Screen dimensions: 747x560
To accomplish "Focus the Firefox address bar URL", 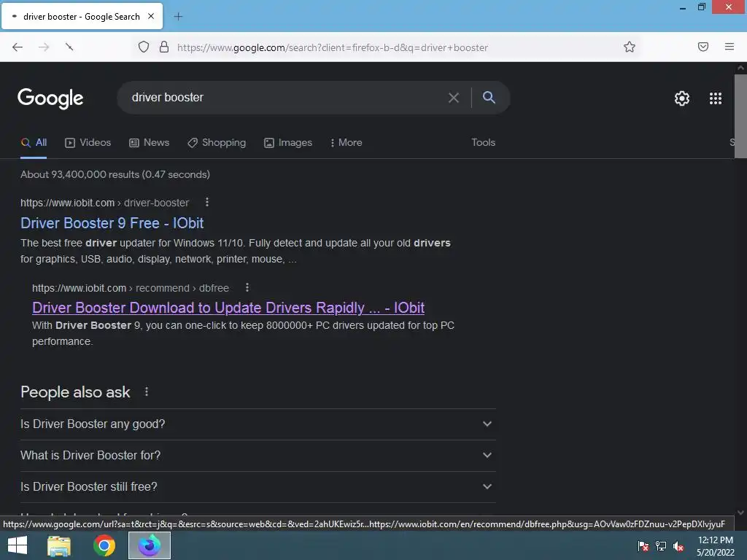I will click(333, 47).
